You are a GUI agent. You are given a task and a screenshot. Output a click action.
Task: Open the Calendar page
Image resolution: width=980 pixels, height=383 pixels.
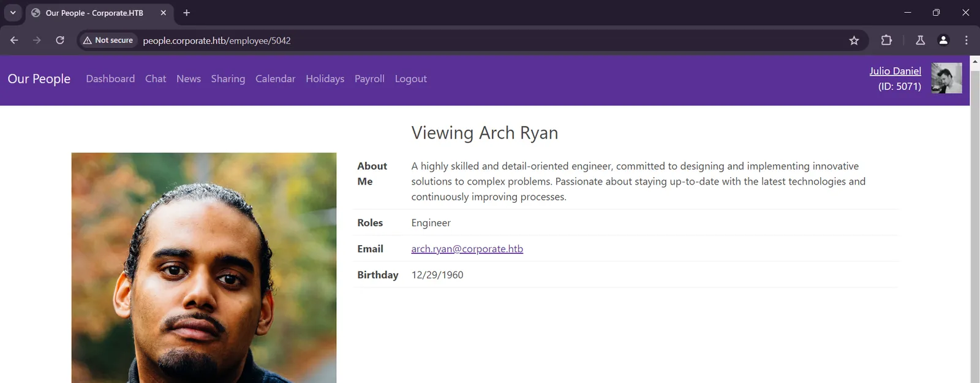pyautogui.click(x=275, y=79)
